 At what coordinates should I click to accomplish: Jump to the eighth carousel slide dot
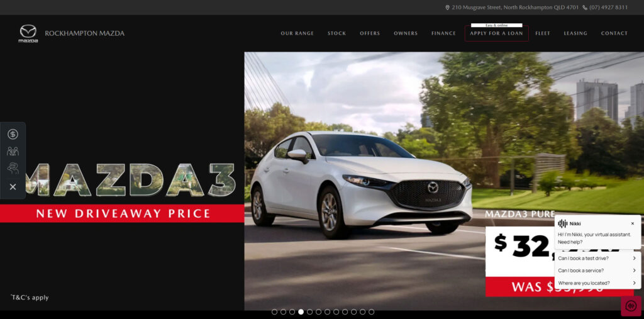coord(336,312)
